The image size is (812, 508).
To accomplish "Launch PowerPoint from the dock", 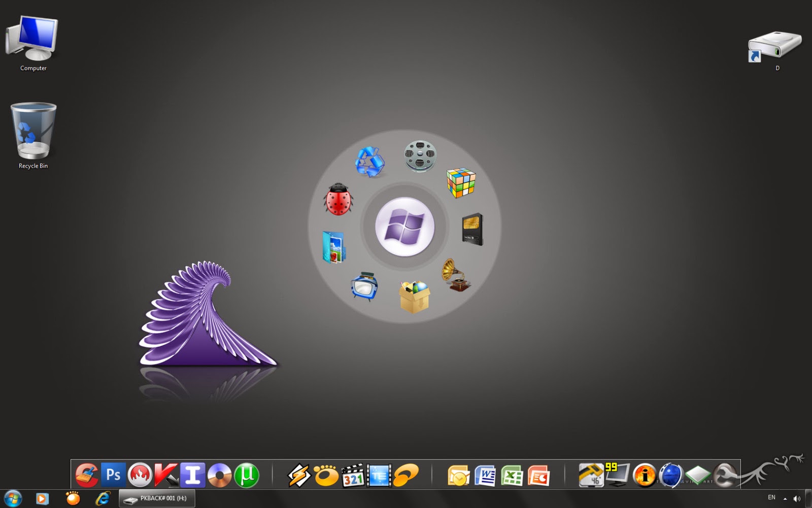I will (x=538, y=476).
